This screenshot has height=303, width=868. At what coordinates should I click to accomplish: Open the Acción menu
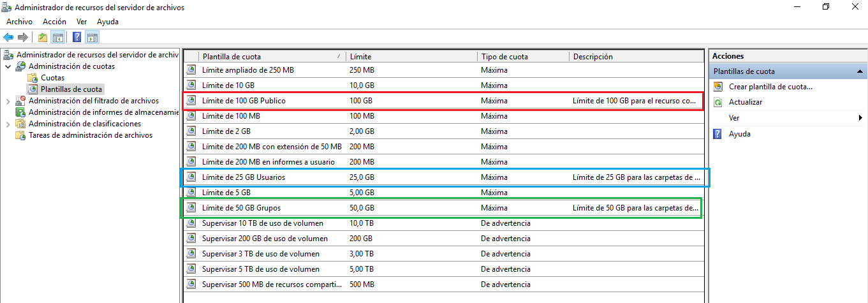[x=54, y=22]
